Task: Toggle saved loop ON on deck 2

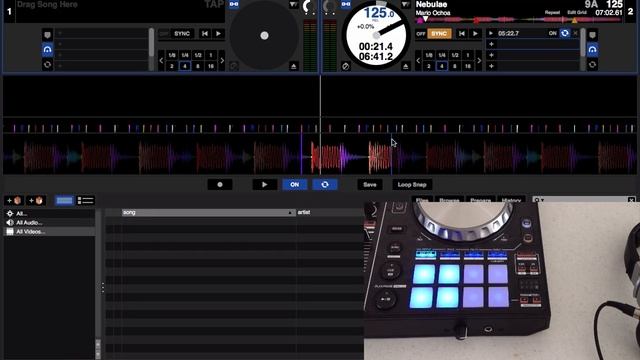Action: 553,33
